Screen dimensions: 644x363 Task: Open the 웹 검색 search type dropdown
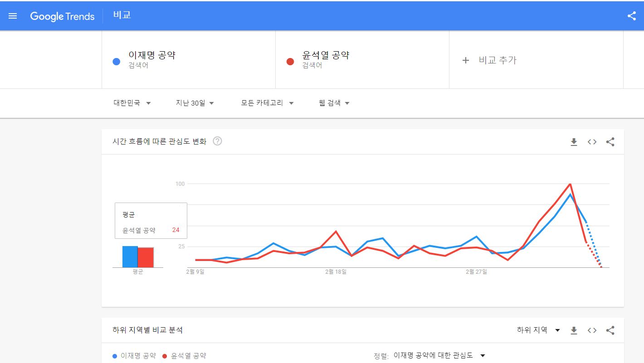coord(334,103)
